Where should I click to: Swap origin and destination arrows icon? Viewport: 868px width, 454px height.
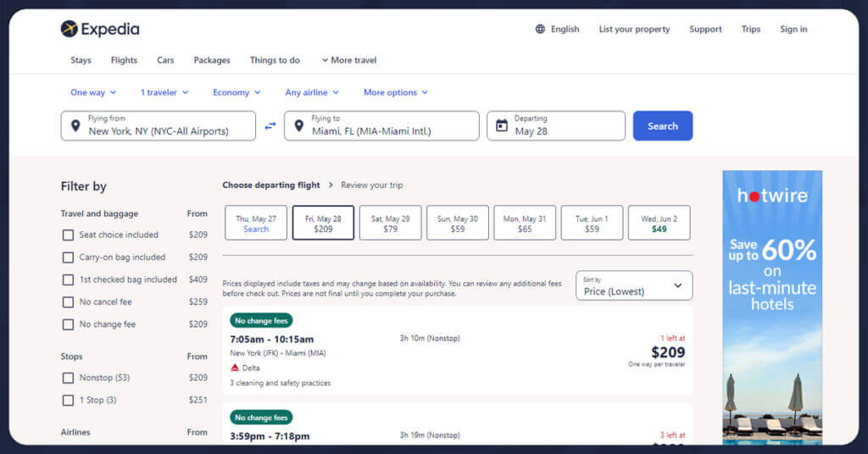(270, 126)
